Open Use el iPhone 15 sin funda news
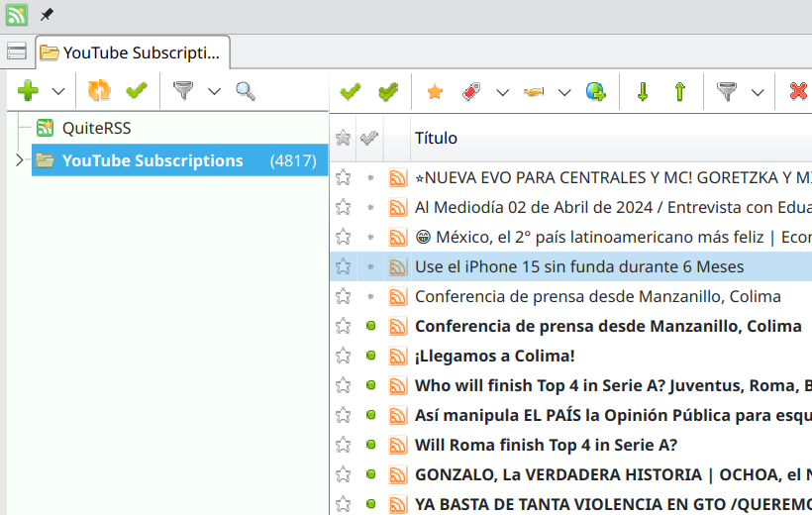This screenshot has height=515, width=812. click(579, 266)
